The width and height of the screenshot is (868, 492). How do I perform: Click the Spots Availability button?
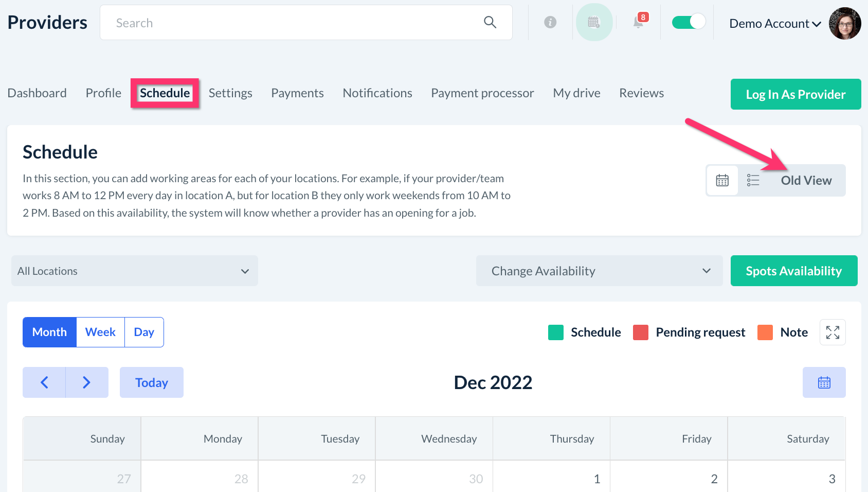point(793,271)
